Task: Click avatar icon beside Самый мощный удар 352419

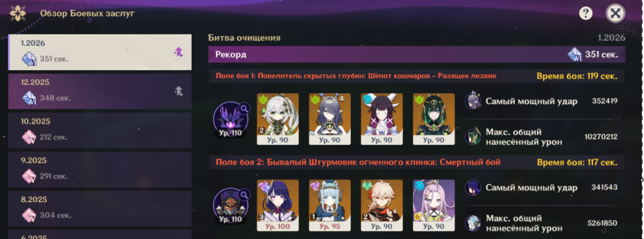Action: [x=473, y=101]
